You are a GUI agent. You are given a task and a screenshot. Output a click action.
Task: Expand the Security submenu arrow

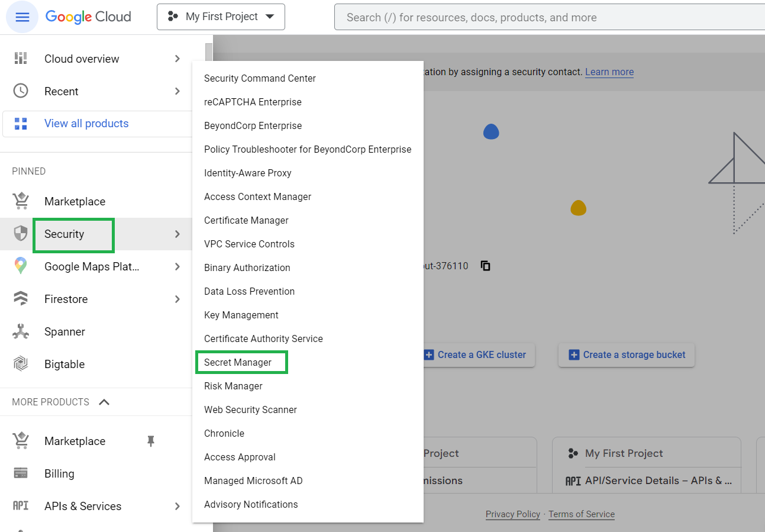[177, 234]
